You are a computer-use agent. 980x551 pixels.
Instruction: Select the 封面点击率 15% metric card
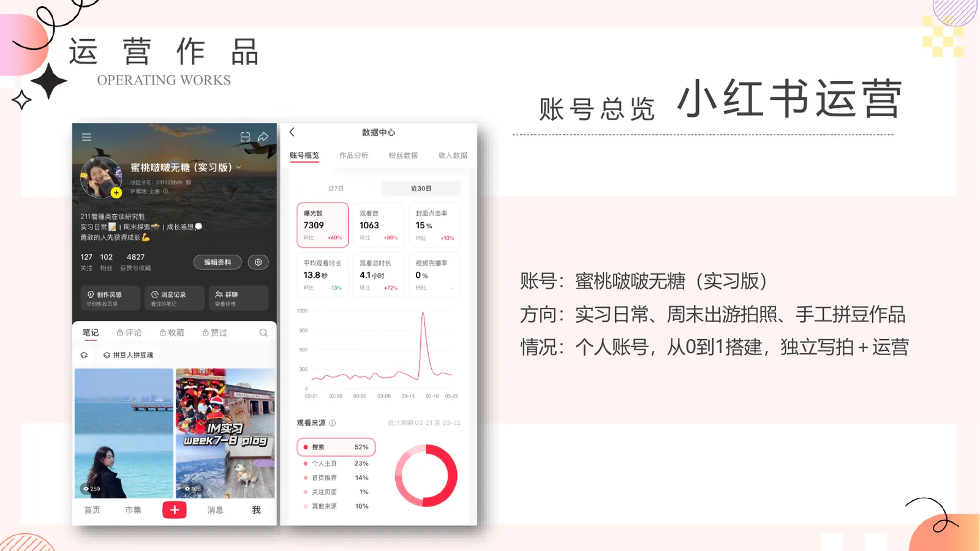pos(434,225)
